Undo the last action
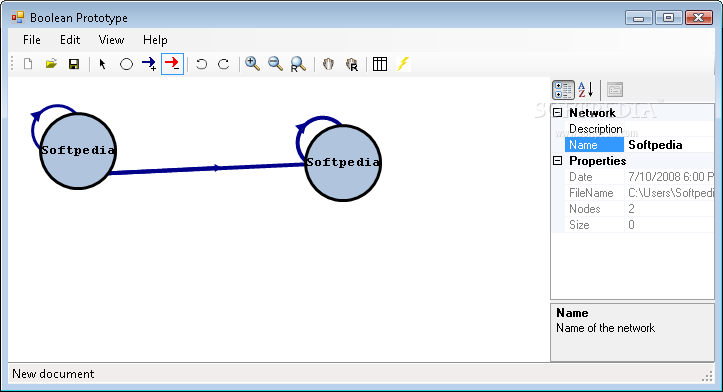Screen dimensions: 723x392 (x=201, y=64)
